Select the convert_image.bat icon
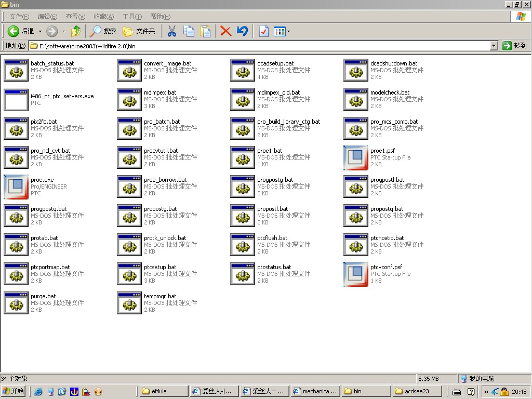This screenshot has width=532, height=399. point(129,70)
